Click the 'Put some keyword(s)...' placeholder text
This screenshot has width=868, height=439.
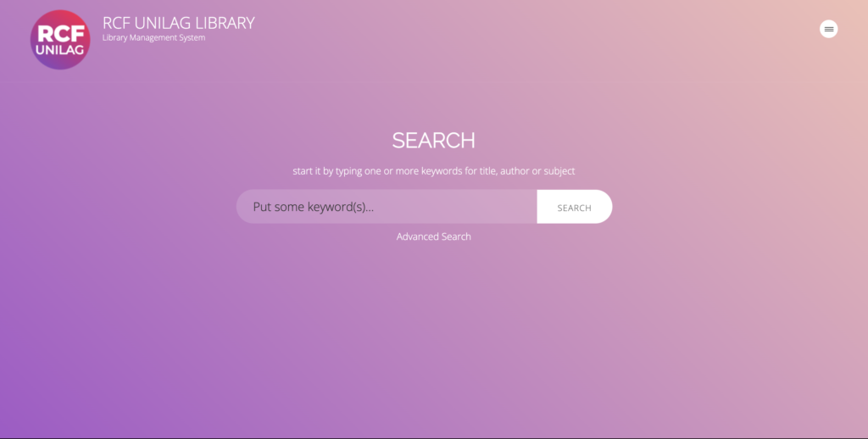coord(313,207)
